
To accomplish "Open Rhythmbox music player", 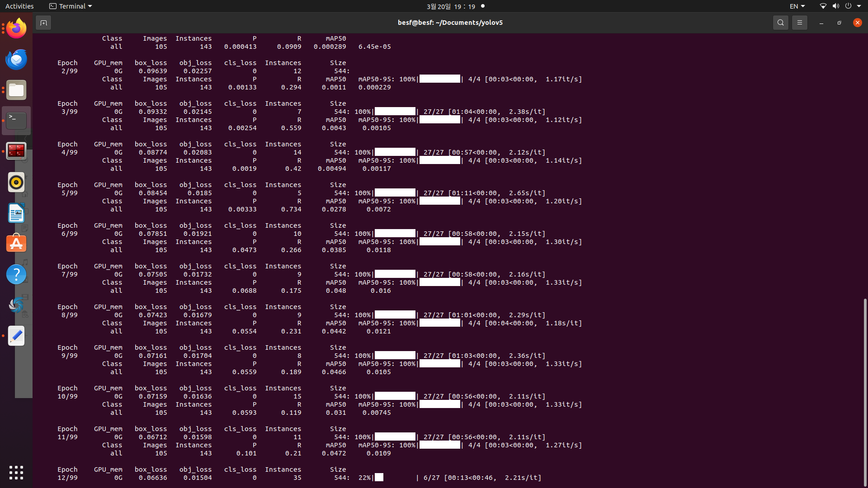I will pyautogui.click(x=16, y=183).
